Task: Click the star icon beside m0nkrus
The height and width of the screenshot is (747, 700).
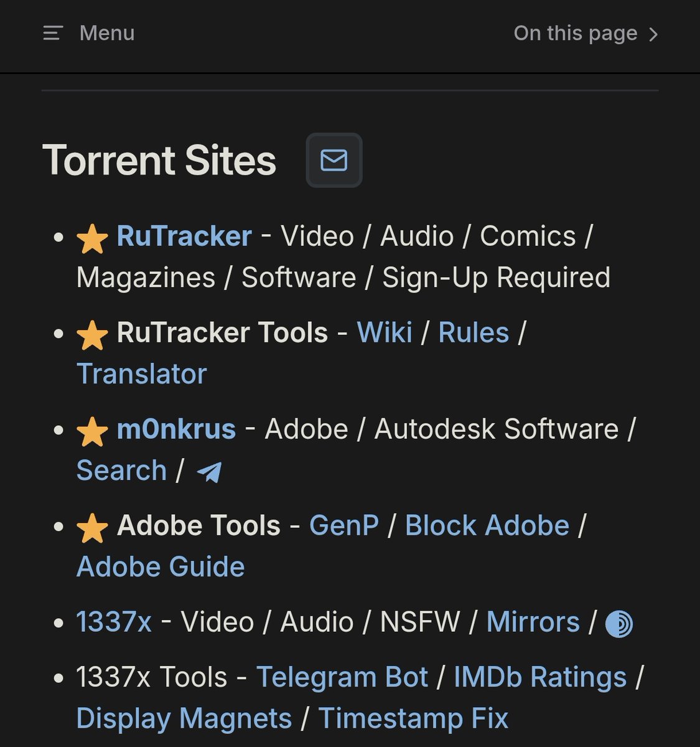Action: click(92, 432)
